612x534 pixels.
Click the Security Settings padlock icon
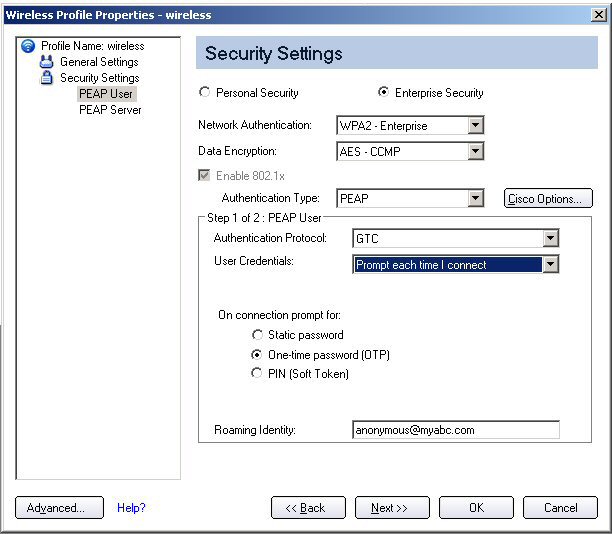[46, 78]
